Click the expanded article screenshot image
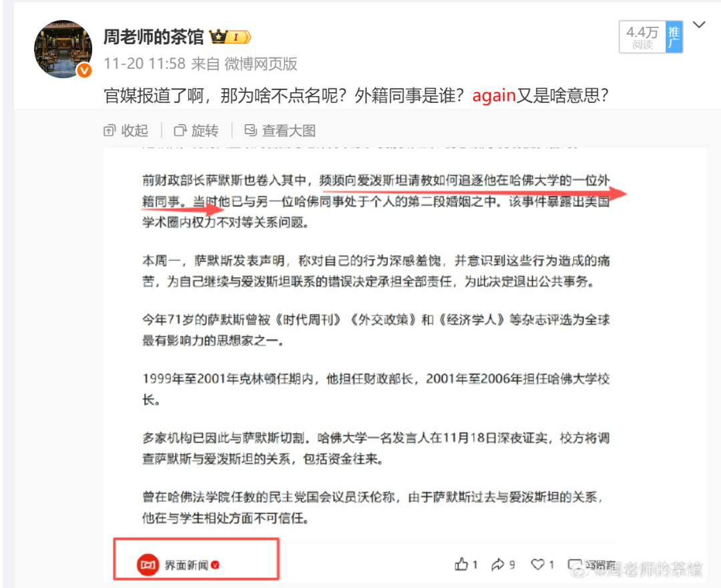This screenshot has width=721, height=588. (x=405, y=365)
